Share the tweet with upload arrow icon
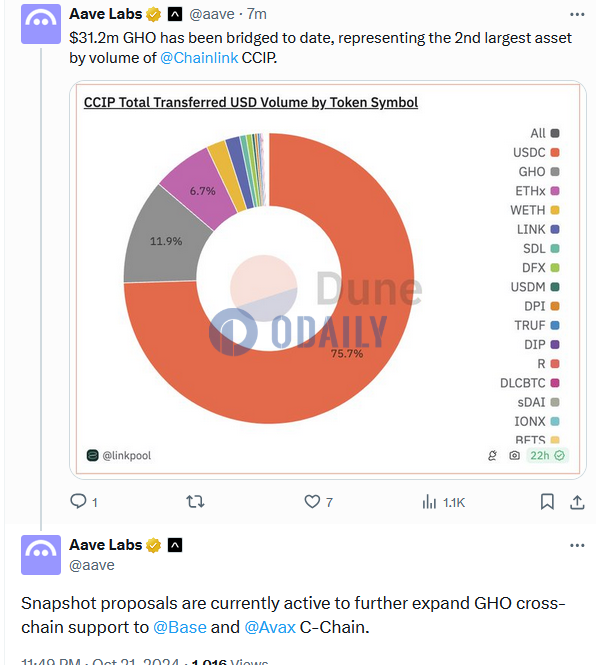The image size is (596, 665). point(577,502)
